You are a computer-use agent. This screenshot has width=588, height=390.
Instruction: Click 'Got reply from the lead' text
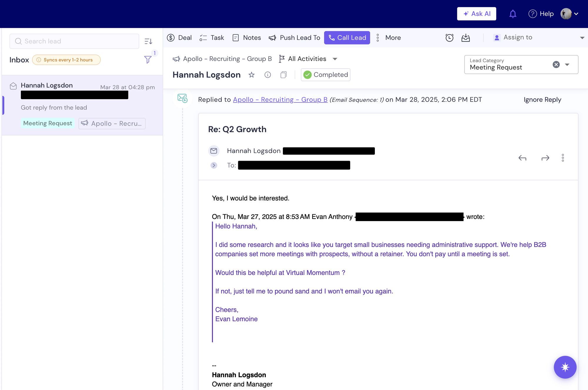click(54, 108)
